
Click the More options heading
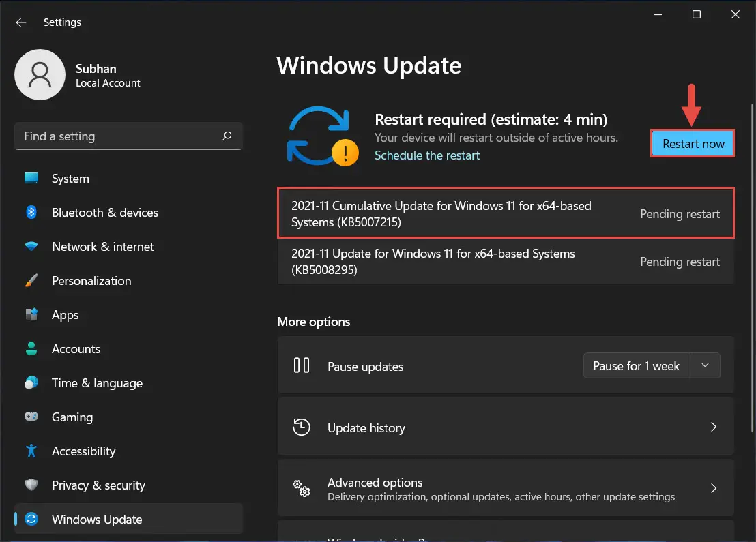point(313,321)
